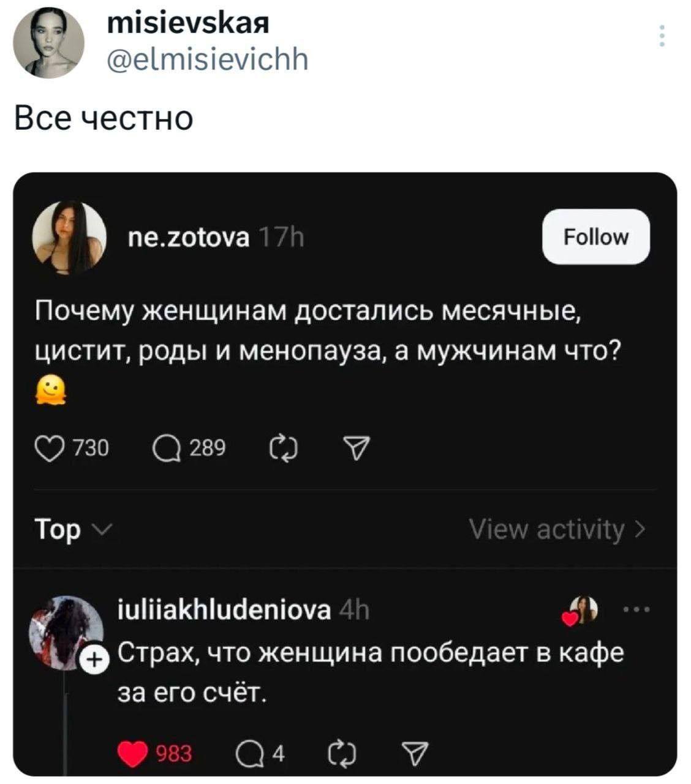Expand the Top sort dropdown

pyautogui.click(x=72, y=530)
